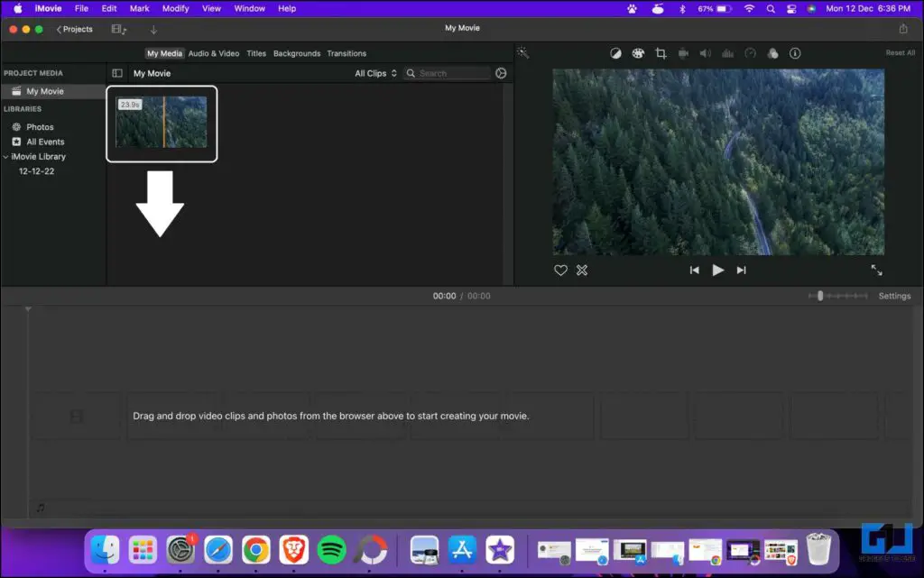
Task: Select the forest video clip thumbnail
Action: (162, 124)
